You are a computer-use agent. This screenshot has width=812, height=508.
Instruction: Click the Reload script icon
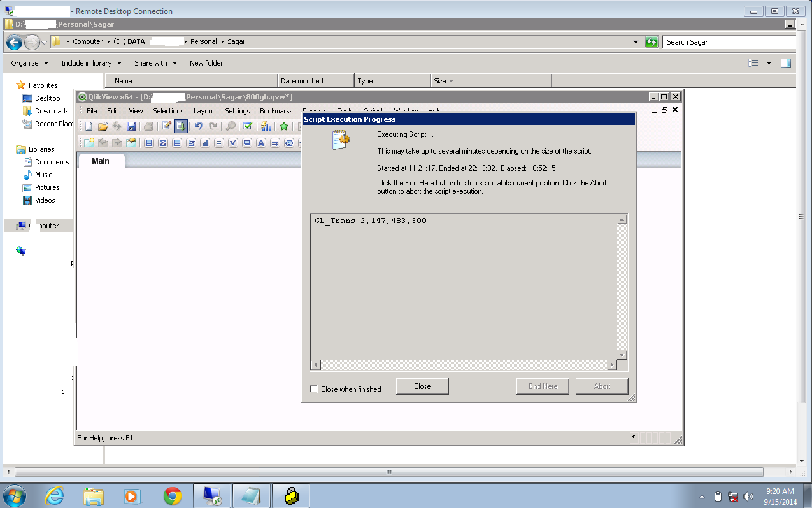(181, 126)
